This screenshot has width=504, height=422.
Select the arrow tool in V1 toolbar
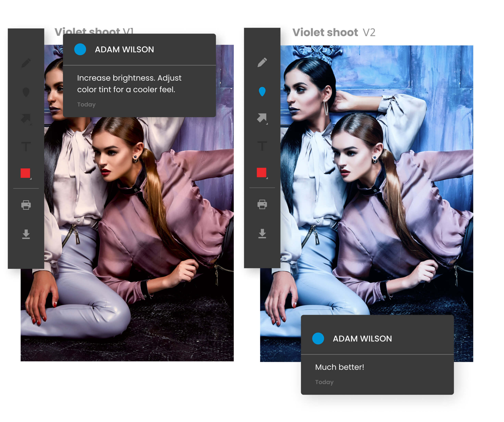click(26, 118)
